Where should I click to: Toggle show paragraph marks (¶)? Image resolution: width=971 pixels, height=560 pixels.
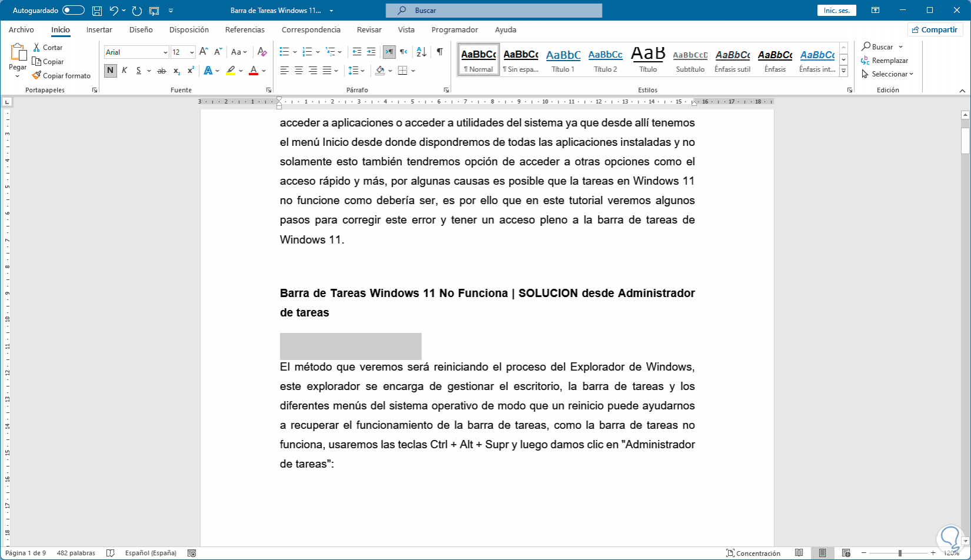[440, 52]
